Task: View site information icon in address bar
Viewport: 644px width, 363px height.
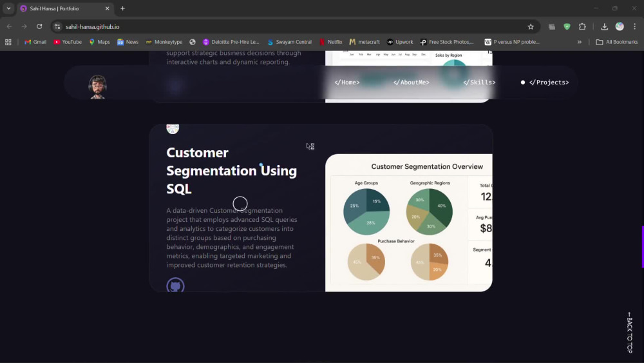Action: (57, 26)
